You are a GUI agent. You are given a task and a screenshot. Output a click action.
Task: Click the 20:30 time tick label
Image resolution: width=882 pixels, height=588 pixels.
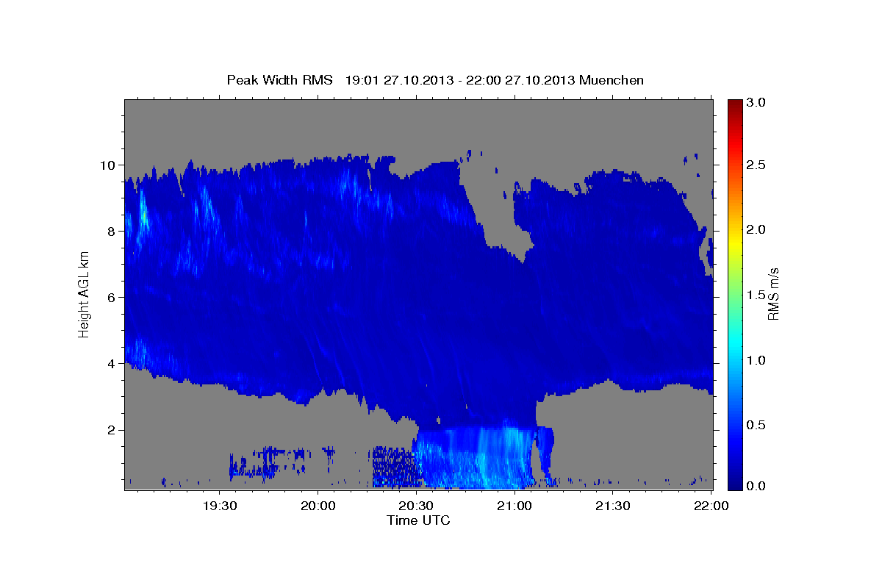[416, 506]
